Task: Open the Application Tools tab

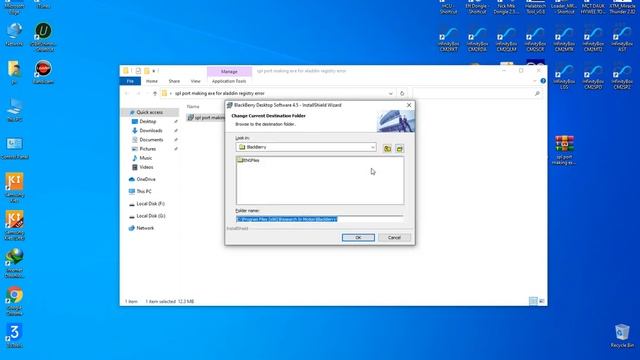Action: 229,81
